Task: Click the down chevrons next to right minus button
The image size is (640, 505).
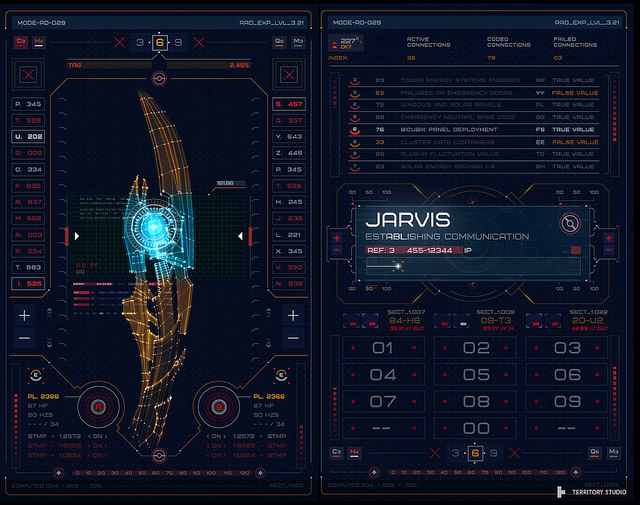Action: (x=268, y=343)
